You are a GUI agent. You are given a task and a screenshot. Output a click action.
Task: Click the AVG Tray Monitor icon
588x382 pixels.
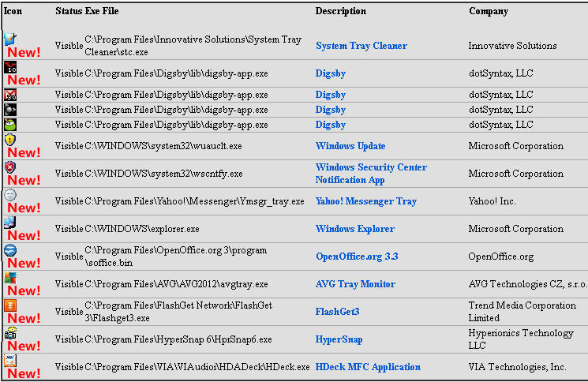(10, 278)
